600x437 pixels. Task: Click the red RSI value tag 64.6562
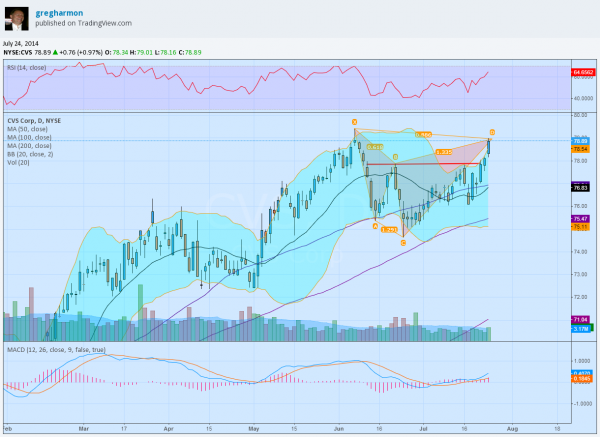point(583,72)
